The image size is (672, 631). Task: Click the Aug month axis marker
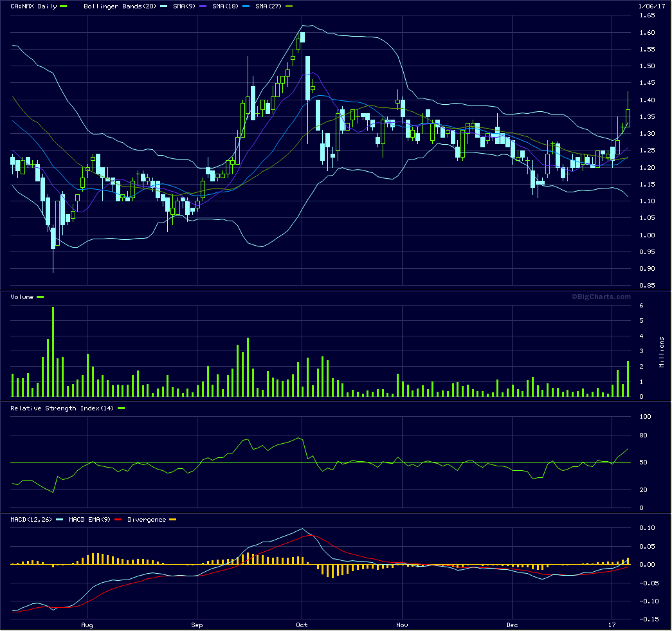pyautogui.click(x=87, y=625)
